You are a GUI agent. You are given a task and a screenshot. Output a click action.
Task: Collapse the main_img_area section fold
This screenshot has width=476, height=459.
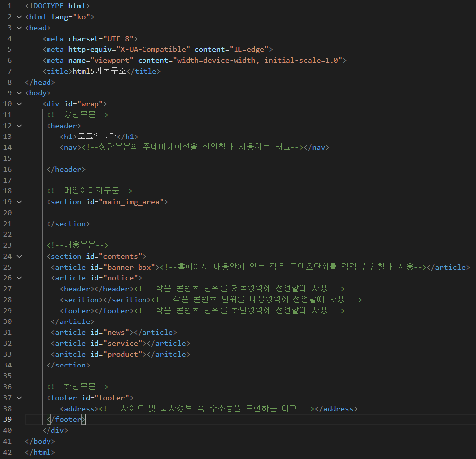[19, 202]
